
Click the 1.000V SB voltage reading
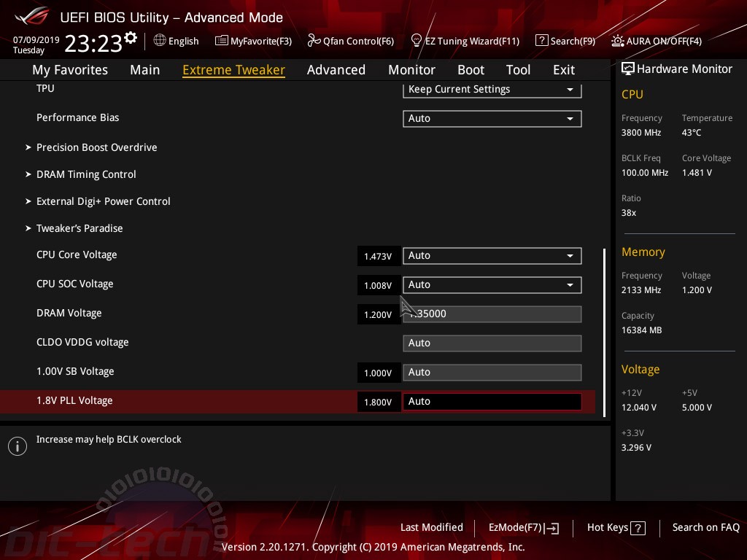pos(379,373)
